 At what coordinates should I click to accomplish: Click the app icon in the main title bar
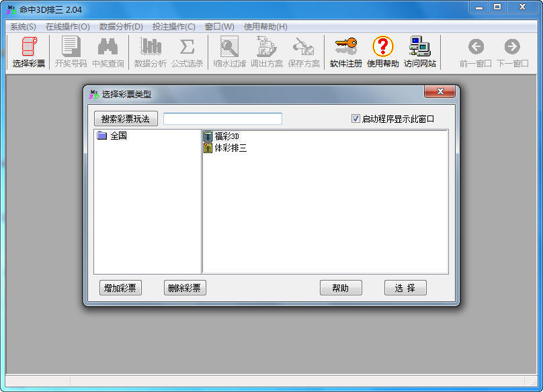point(11,9)
